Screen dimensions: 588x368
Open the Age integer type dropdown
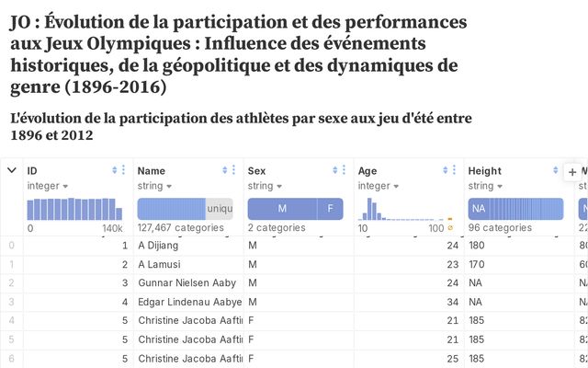(x=379, y=186)
